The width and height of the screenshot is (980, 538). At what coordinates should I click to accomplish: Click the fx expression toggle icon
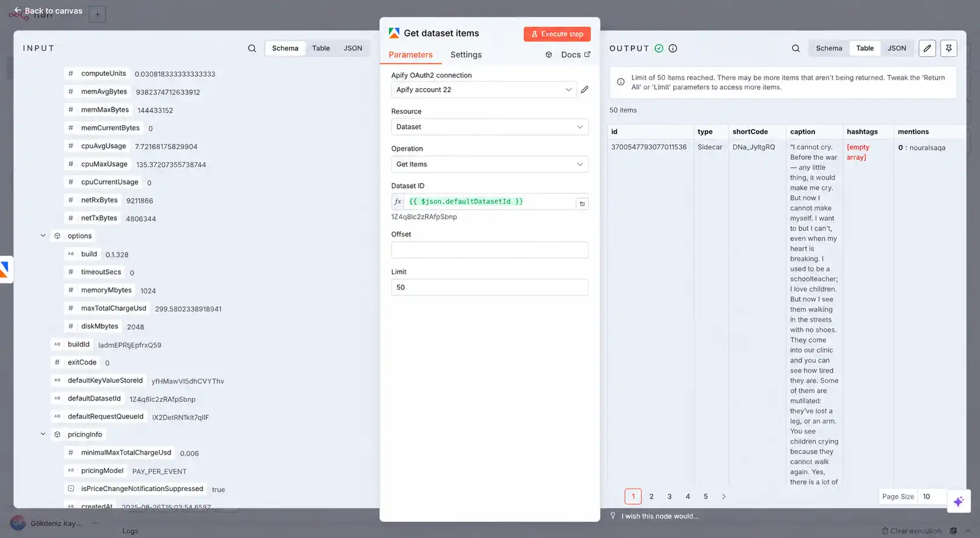click(x=398, y=202)
